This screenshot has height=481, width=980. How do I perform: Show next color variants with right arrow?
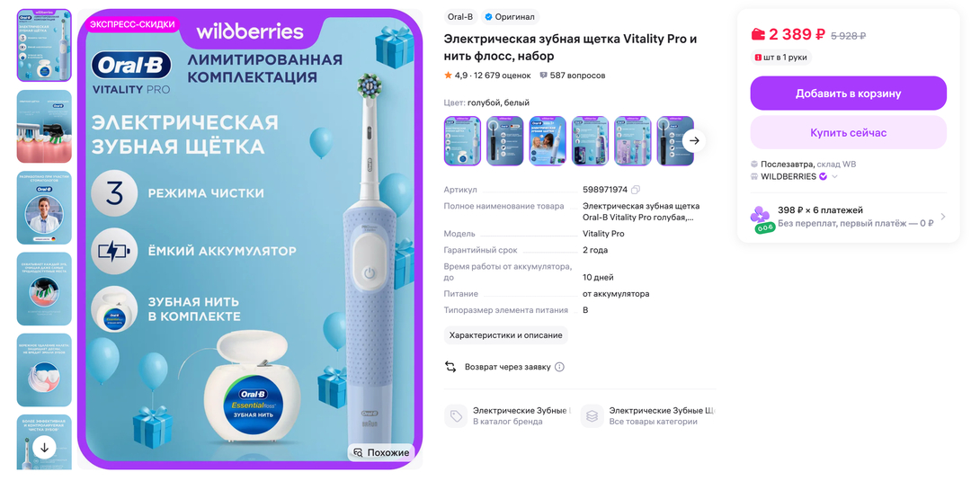pos(694,140)
